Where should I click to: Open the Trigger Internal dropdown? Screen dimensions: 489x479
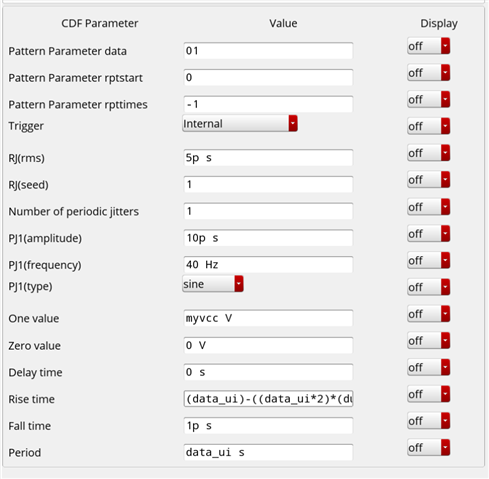pyautogui.click(x=240, y=124)
